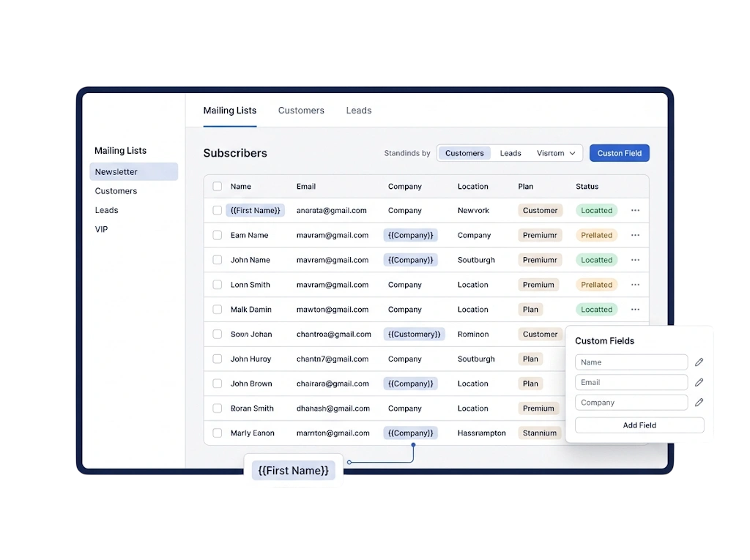The width and height of the screenshot is (750, 560).
Task: Click the Add Field button
Action: (639, 425)
